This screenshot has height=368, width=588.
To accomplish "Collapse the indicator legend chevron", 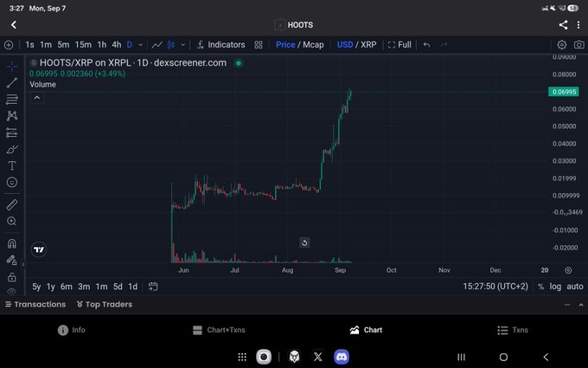I will [37, 98].
